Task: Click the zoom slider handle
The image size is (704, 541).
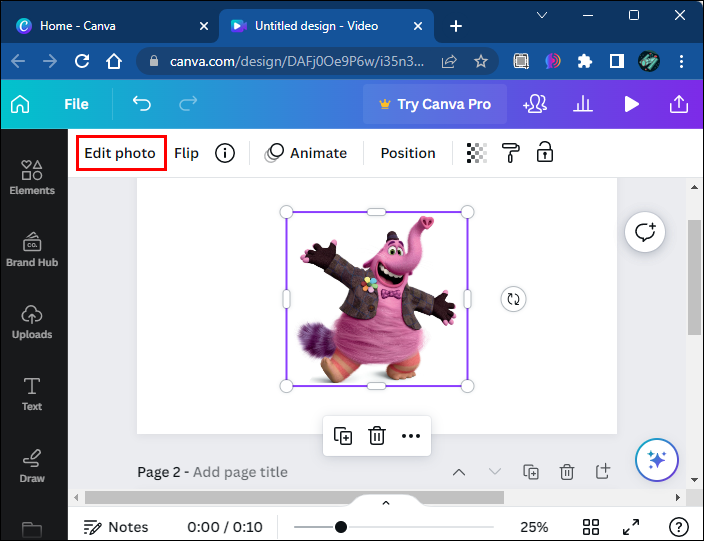Action: click(x=341, y=527)
